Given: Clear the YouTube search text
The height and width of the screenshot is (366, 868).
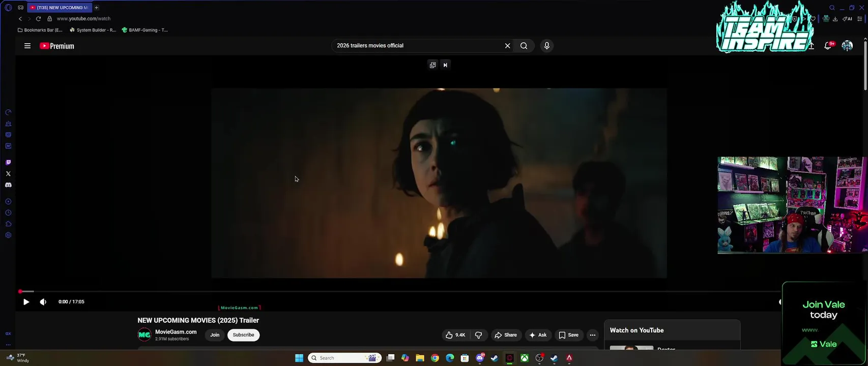Looking at the screenshot, I should pos(507,46).
